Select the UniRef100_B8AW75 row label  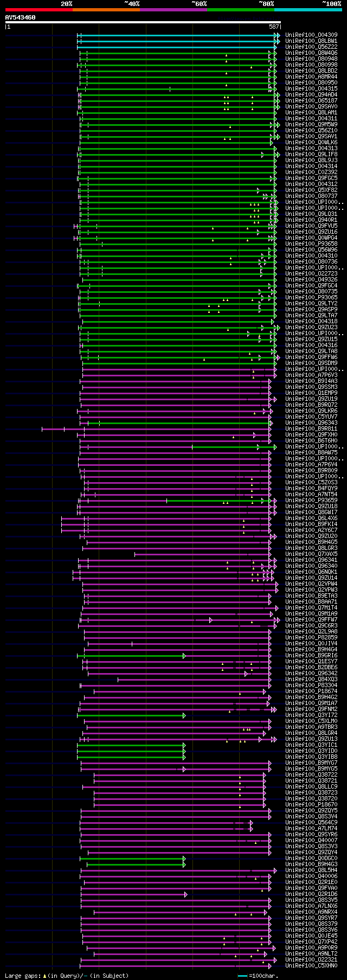click(311, 453)
